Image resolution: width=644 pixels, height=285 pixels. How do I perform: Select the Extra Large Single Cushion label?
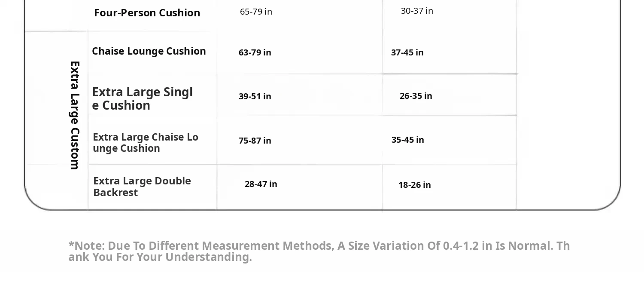(x=143, y=98)
